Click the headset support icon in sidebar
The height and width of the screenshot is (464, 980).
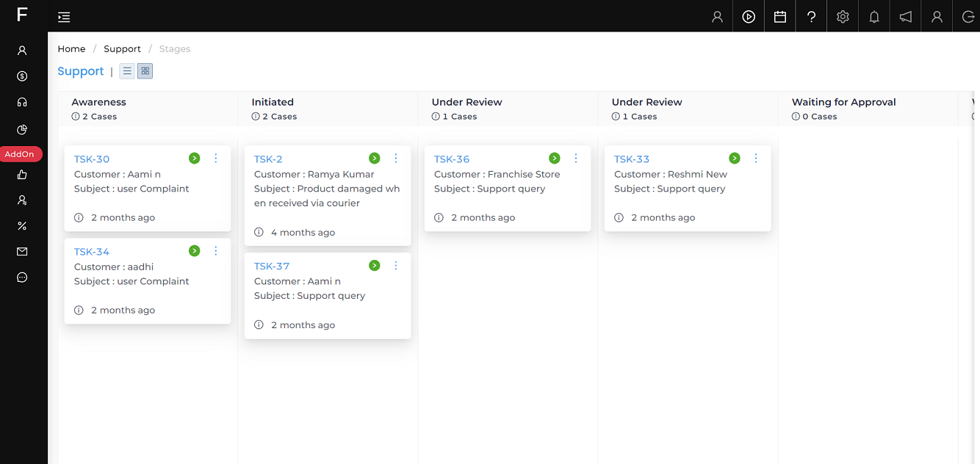[22, 102]
